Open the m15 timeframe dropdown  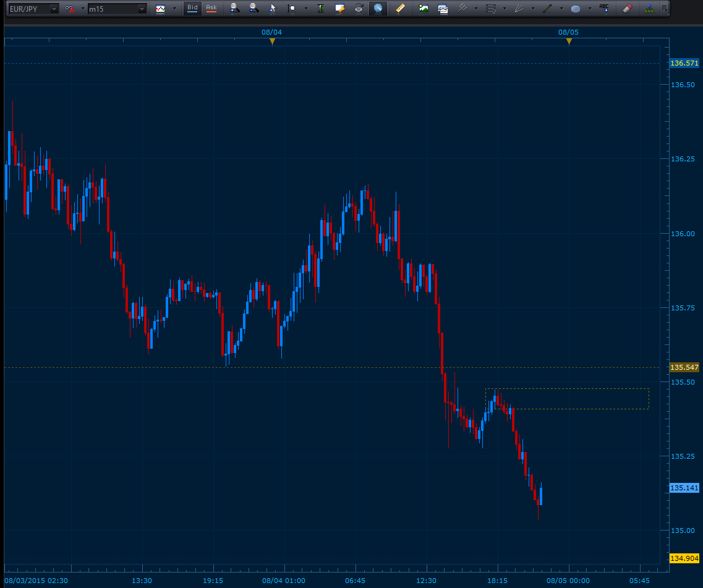[142, 9]
